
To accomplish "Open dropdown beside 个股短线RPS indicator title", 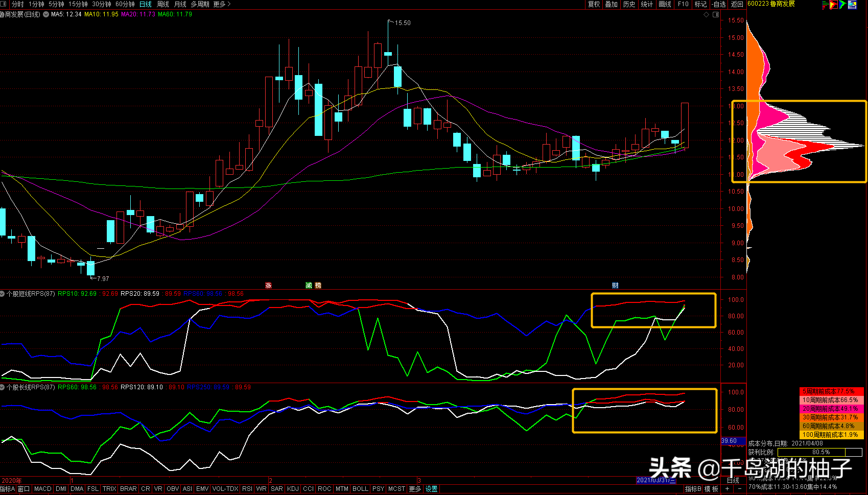I will [3, 294].
